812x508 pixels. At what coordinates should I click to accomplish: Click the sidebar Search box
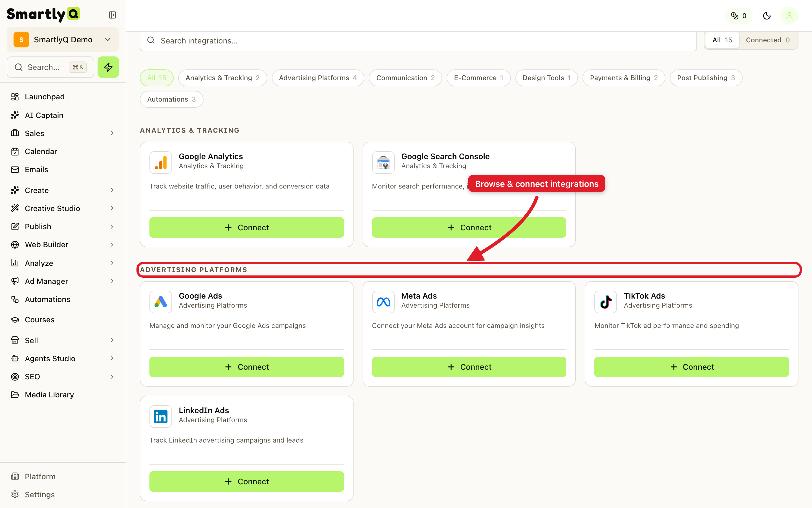pos(50,67)
